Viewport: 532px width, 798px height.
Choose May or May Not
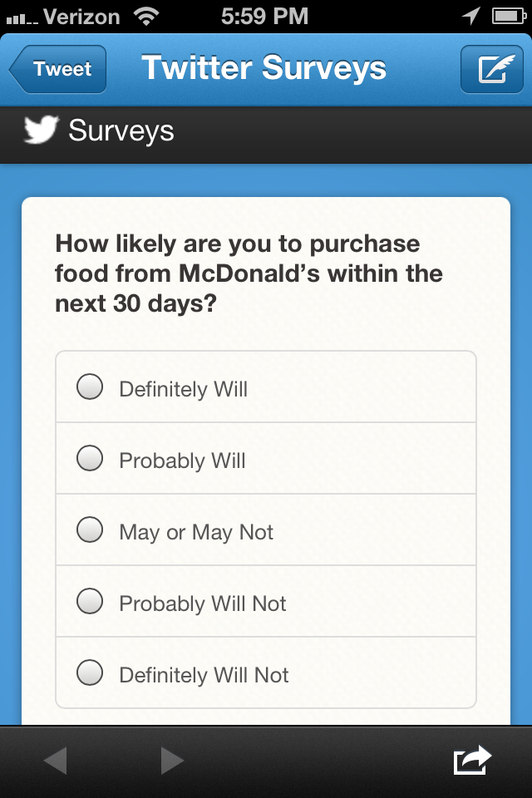tap(89, 530)
